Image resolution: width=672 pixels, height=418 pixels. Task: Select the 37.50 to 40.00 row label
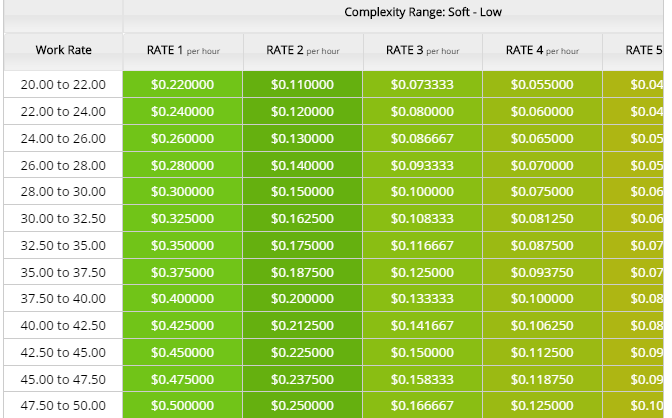point(63,299)
